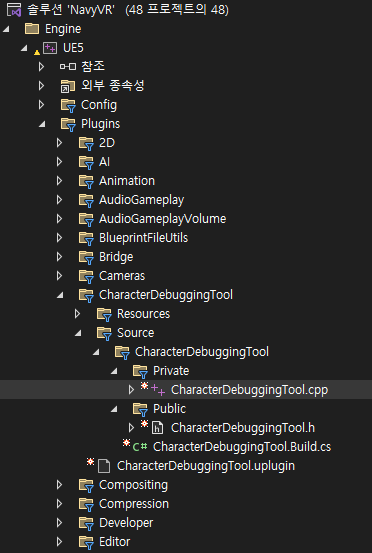Click the Plugins filter folder icon

[68, 124]
